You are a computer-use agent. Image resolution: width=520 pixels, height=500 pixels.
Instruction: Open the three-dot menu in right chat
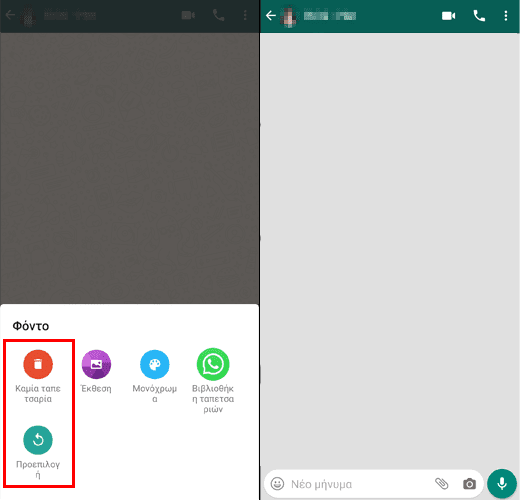coord(506,16)
